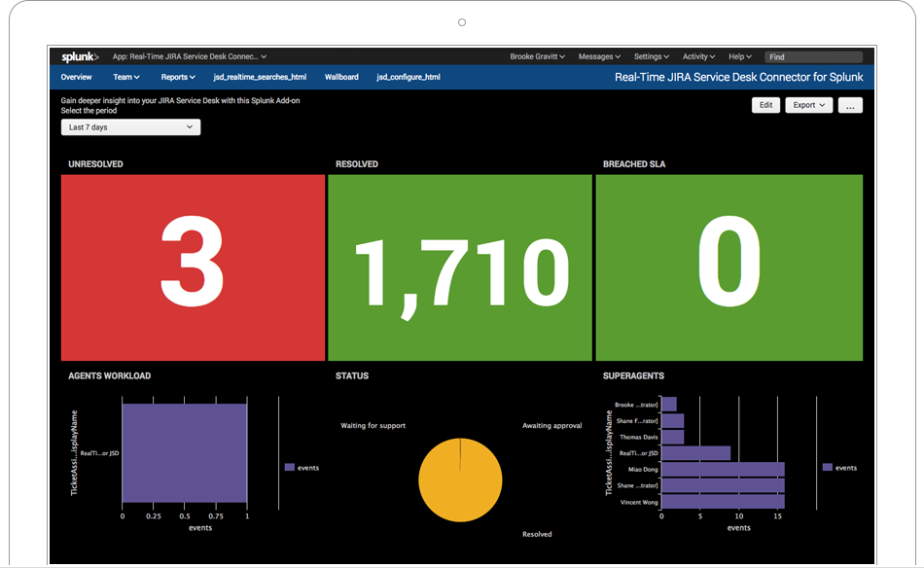Viewport: 924px width, 568px height.
Task: Click the Real-Time JIRA Service Desk Connector title
Action: [x=738, y=77]
